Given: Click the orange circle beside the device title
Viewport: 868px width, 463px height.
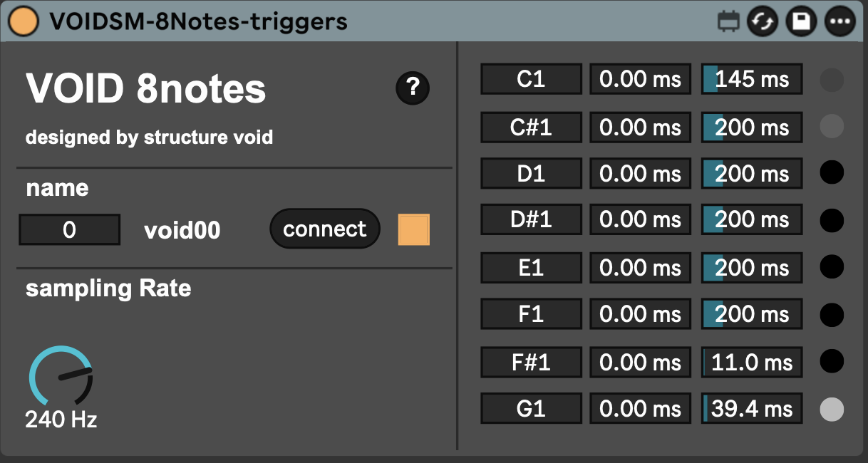Looking at the screenshot, I should tap(24, 21).
